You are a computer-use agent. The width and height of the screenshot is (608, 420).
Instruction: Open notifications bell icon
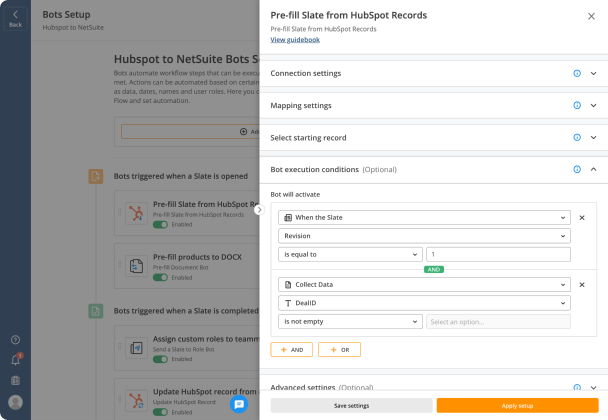pyautogui.click(x=16, y=360)
